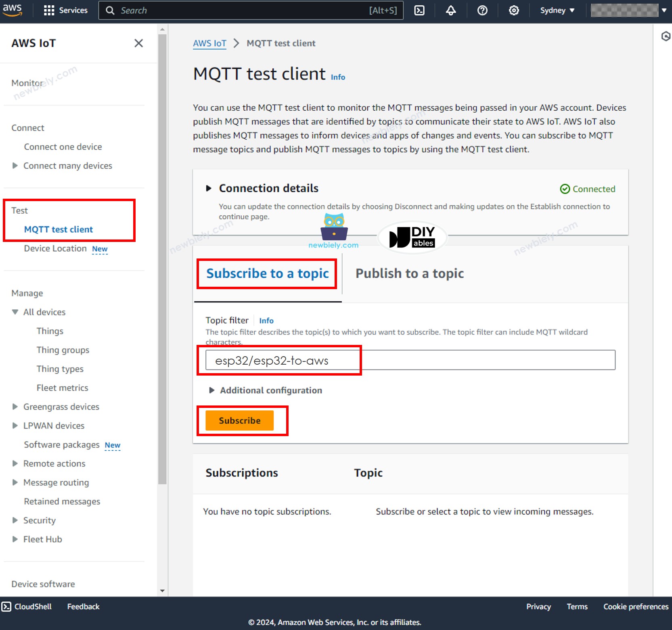Click the orange Subscribe button
The height and width of the screenshot is (630, 672).
click(239, 420)
